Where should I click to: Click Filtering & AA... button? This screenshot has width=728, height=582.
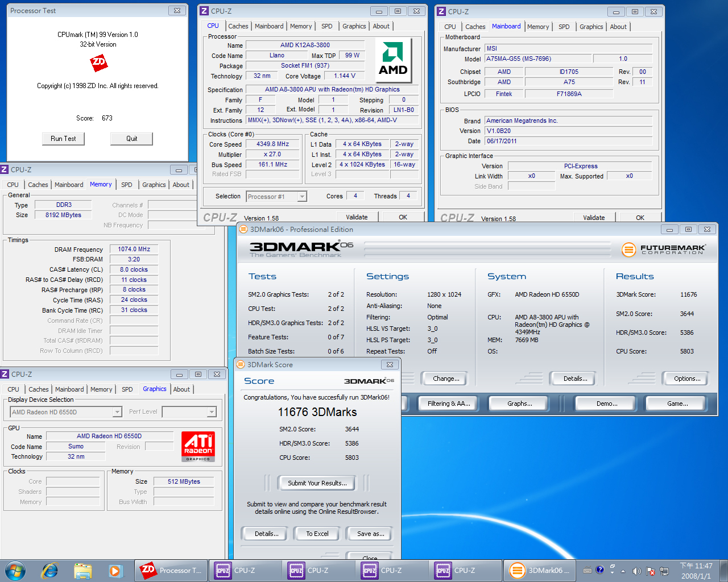[449, 404]
